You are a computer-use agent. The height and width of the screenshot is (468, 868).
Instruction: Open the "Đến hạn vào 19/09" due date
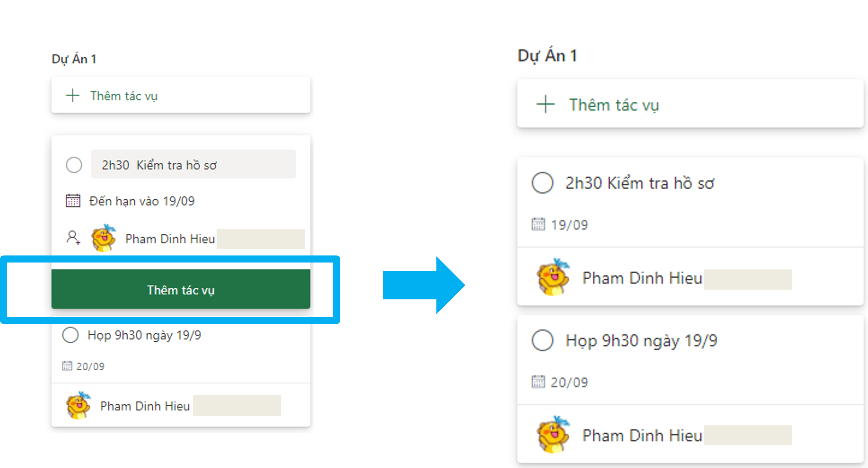[x=142, y=201]
